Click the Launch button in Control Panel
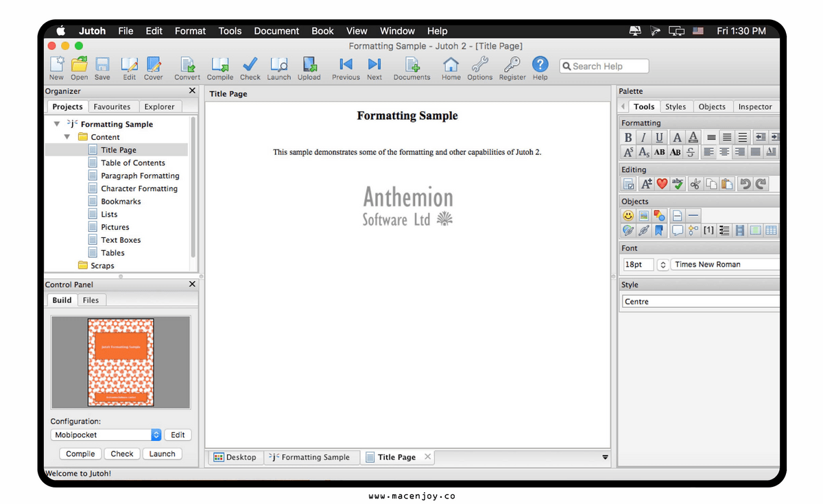Screen dimensions: 823x504 point(162,454)
